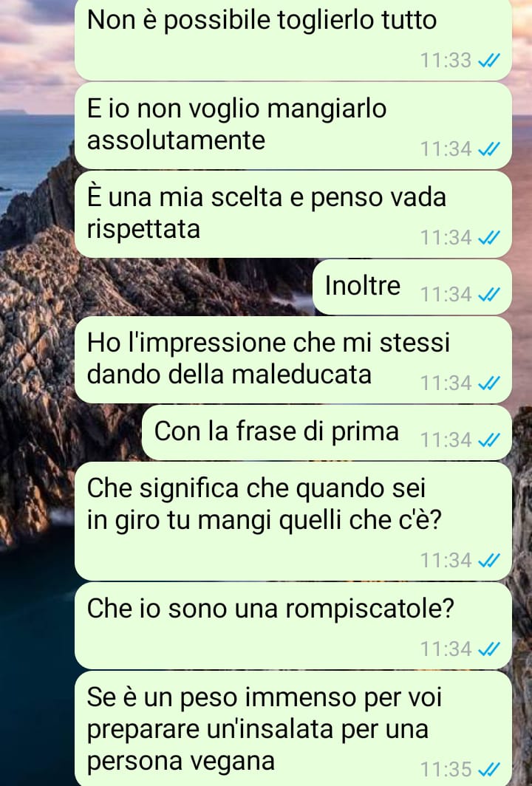Tap the double check beside 'Con la frase di prima'
This screenshot has height=786, width=532.
(489, 440)
